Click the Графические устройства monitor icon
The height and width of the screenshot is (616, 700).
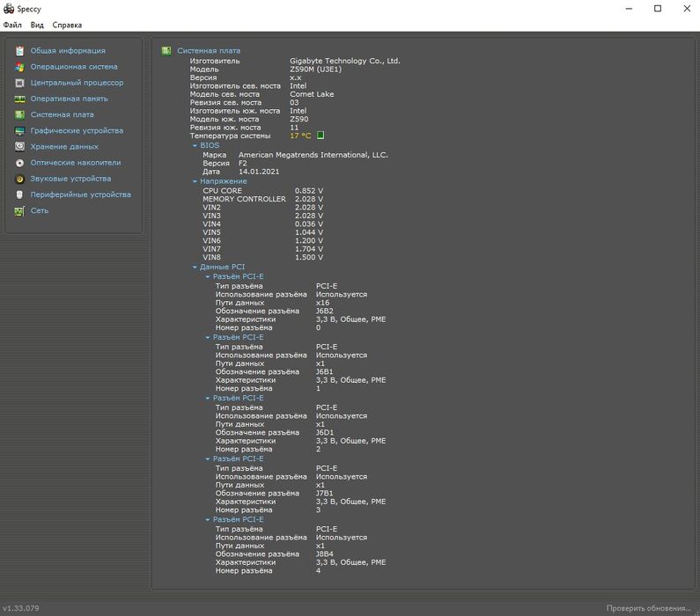click(19, 131)
